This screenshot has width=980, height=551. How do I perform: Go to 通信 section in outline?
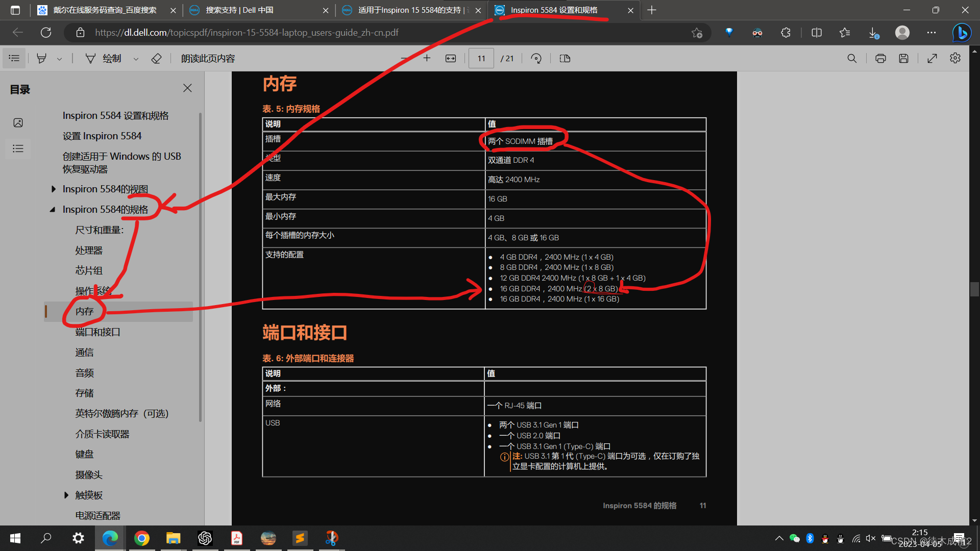click(84, 353)
